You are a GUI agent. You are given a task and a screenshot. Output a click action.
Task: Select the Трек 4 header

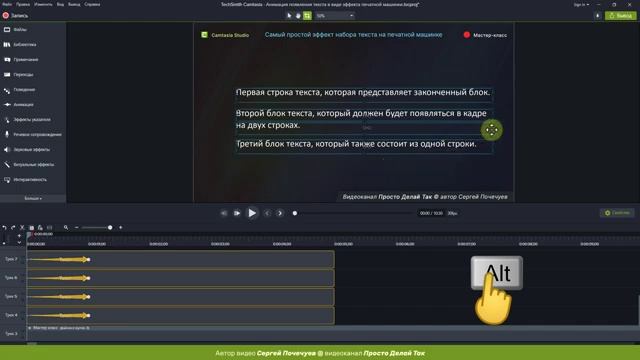13,315
